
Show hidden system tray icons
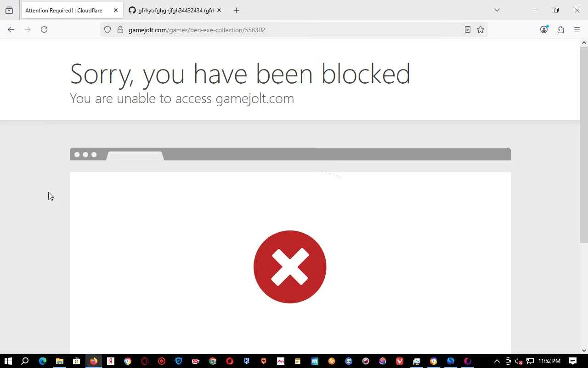(x=497, y=361)
